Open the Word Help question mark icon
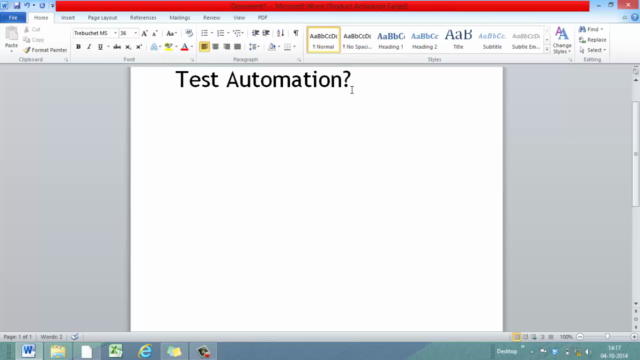 tap(635, 18)
